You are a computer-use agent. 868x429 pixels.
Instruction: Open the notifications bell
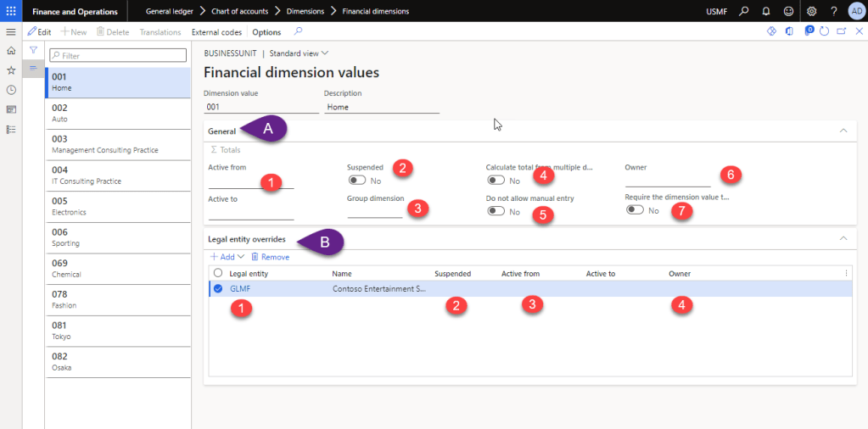[x=766, y=11]
